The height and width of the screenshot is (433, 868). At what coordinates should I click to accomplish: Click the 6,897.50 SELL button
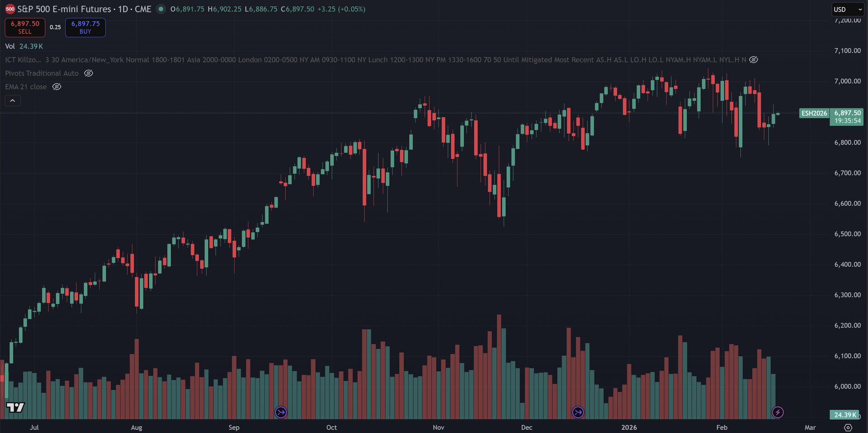coord(25,27)
